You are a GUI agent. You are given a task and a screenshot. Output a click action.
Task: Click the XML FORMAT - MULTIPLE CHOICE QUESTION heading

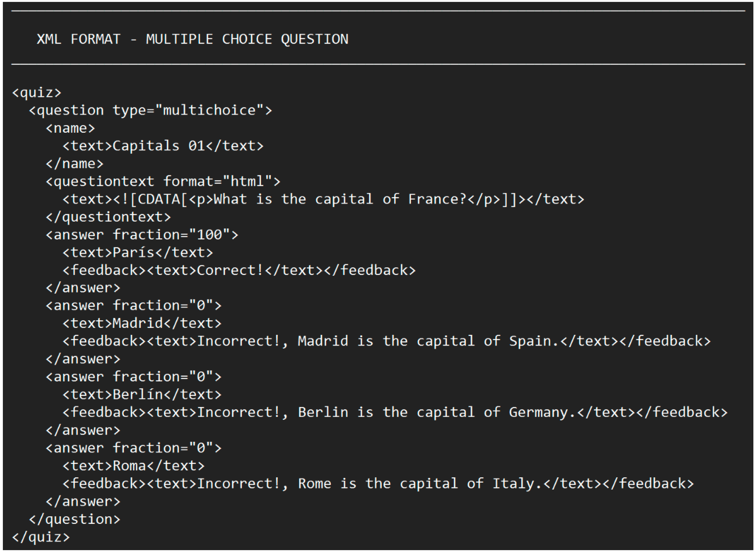pos(192,39)
